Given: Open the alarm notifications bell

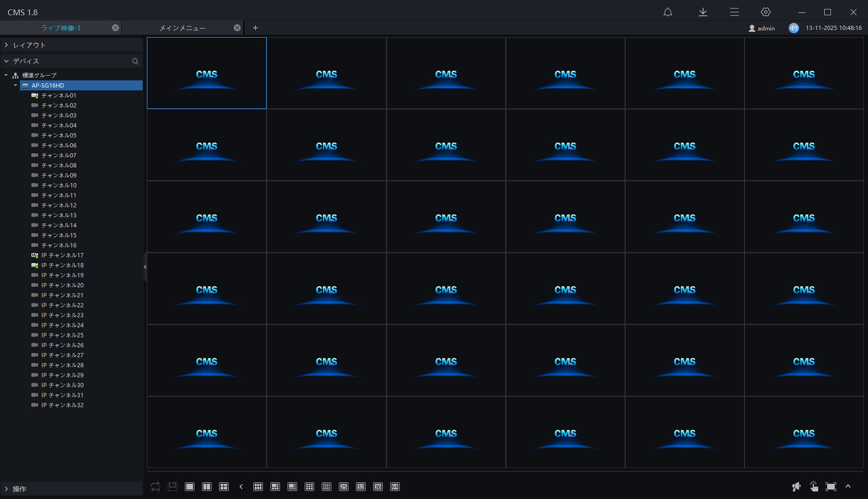Looking at the screenshot, I should (x=667, y=12).
